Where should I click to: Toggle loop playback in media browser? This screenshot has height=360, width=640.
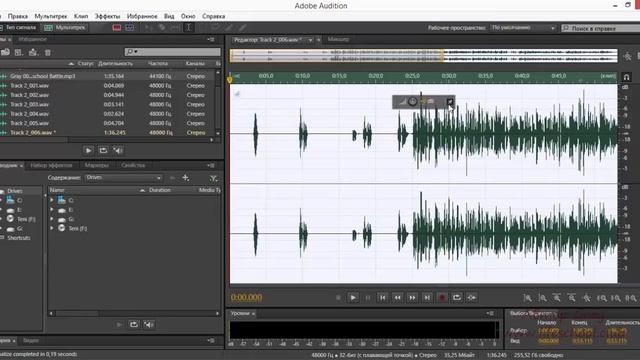pos(134,324)
